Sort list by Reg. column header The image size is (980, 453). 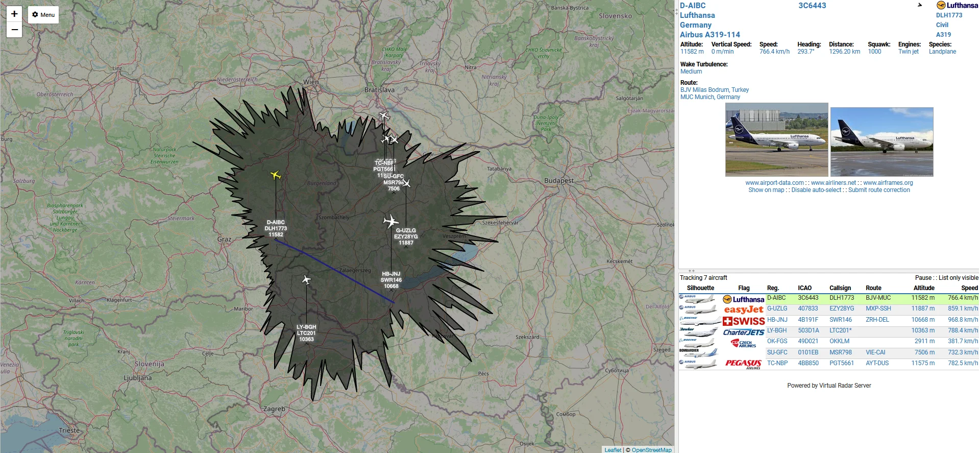[773, 288]
